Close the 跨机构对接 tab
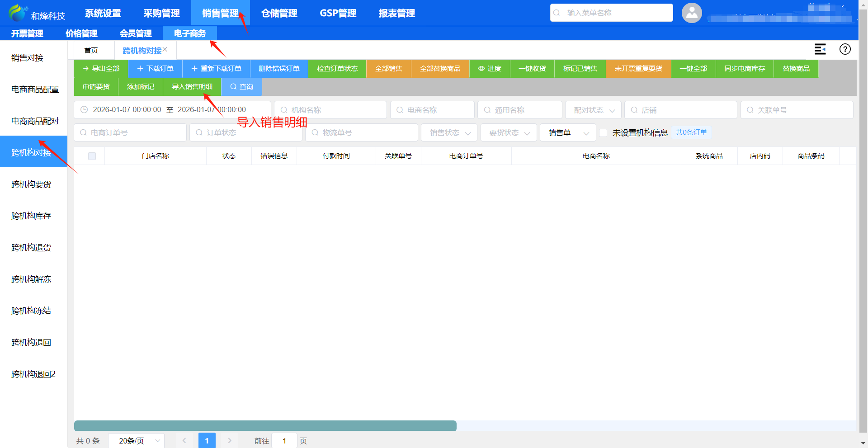 click(165, 49)
